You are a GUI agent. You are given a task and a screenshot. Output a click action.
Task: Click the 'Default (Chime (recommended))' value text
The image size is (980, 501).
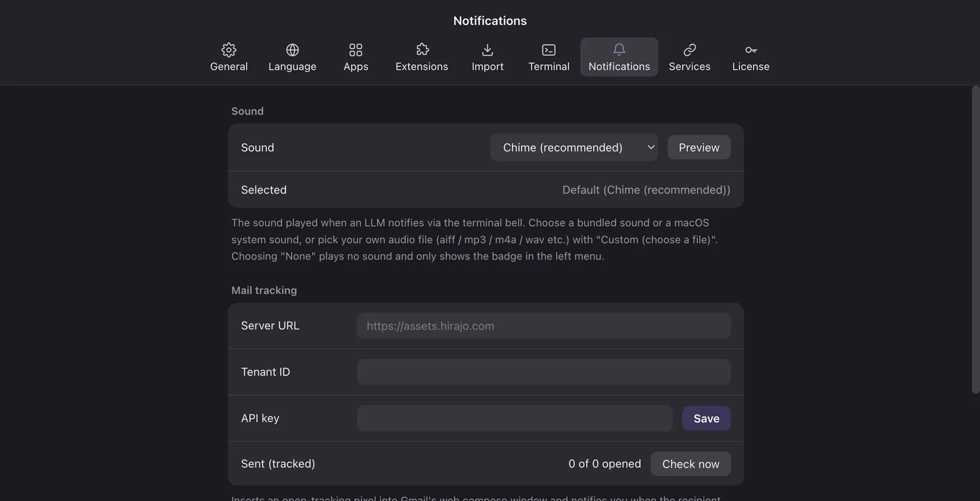click(646, 190)
